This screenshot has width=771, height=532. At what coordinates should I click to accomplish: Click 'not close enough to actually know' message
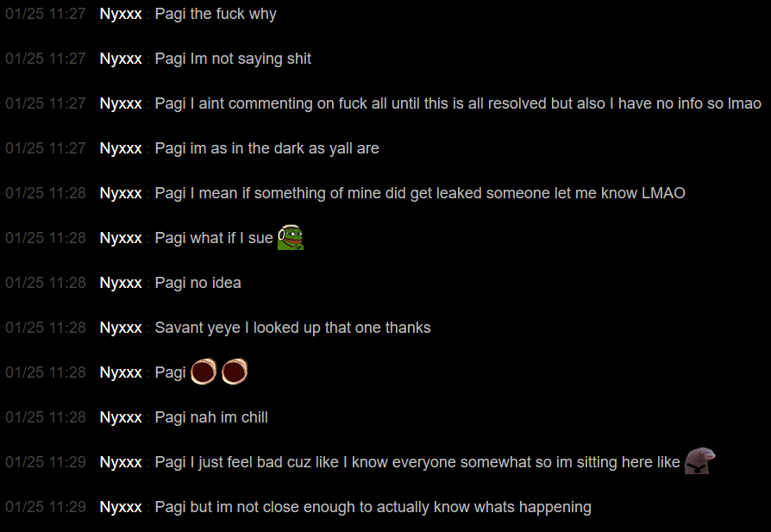click(x=373, y=507)
